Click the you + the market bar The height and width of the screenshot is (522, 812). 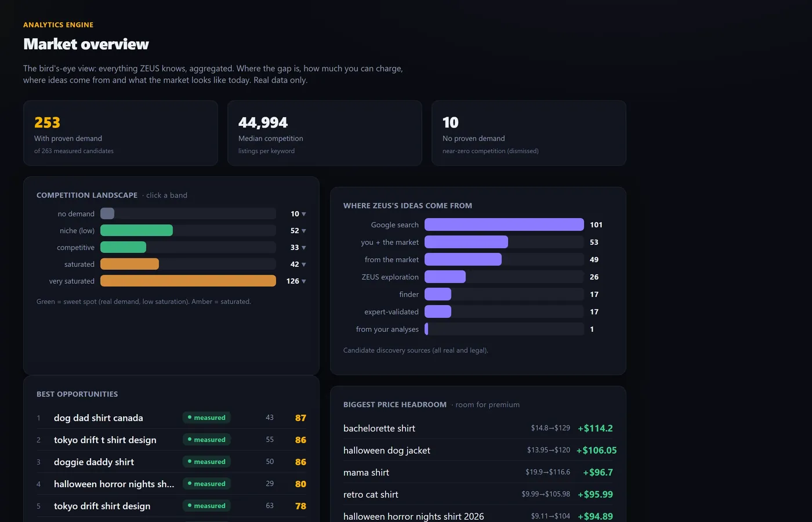coord(466,242)
